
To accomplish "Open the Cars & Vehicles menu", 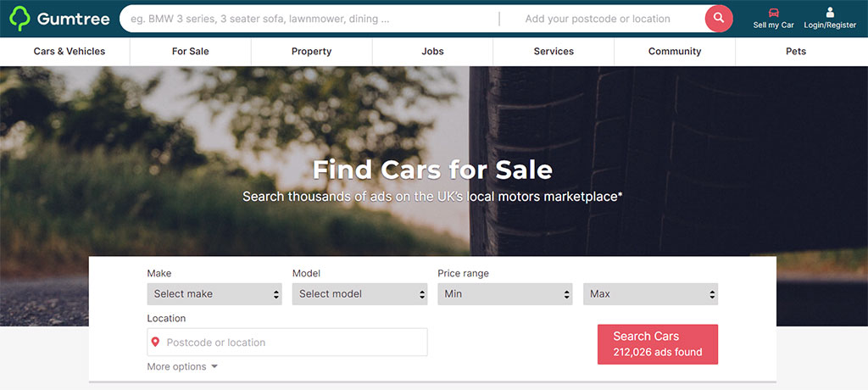I will coord(70,52).
